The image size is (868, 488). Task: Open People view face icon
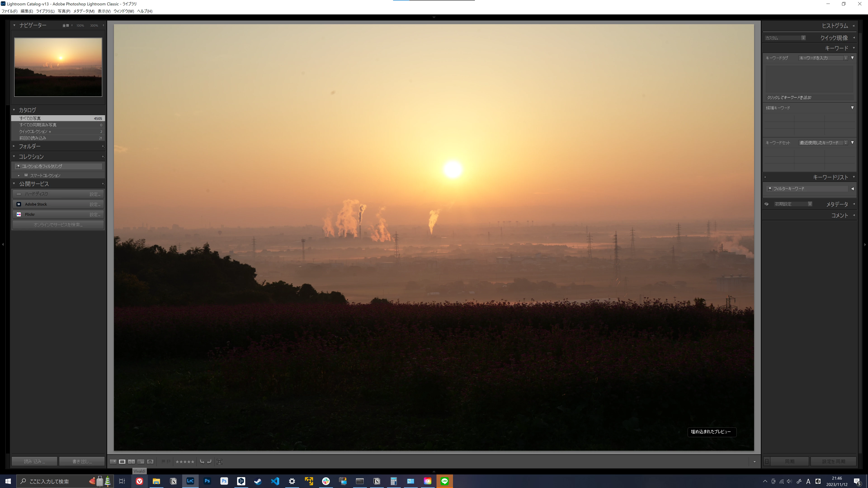(150, 461)
